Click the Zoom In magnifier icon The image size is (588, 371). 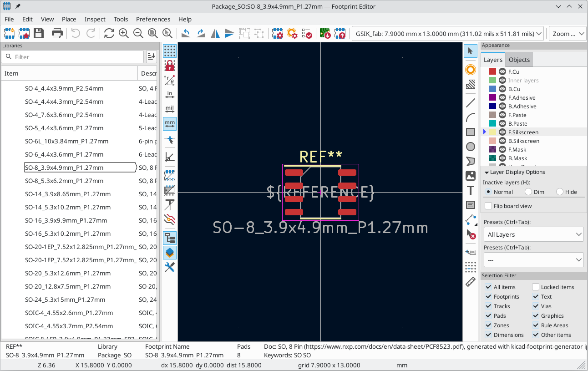[124, 33]
